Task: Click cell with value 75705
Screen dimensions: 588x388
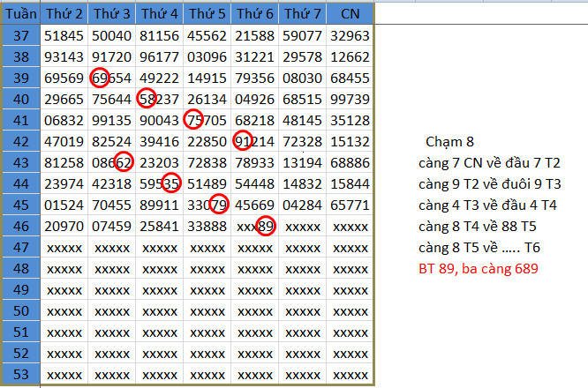Action: (x=207, y=120)
